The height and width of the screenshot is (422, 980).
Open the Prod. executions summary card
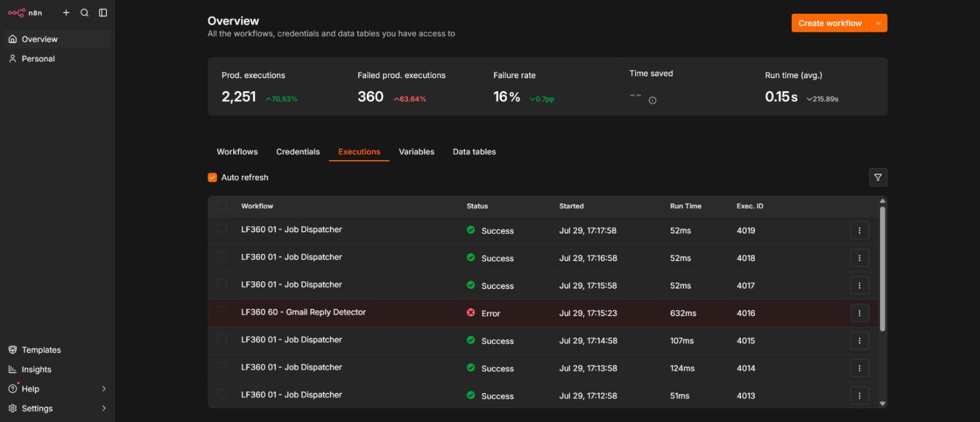click(276, 86)
